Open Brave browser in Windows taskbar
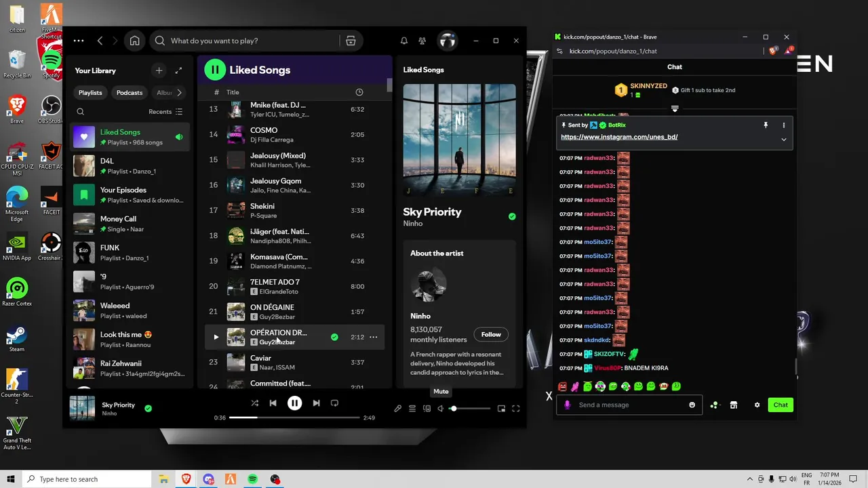The height and width of the screenshot is (488, 868). coord(186,479)
